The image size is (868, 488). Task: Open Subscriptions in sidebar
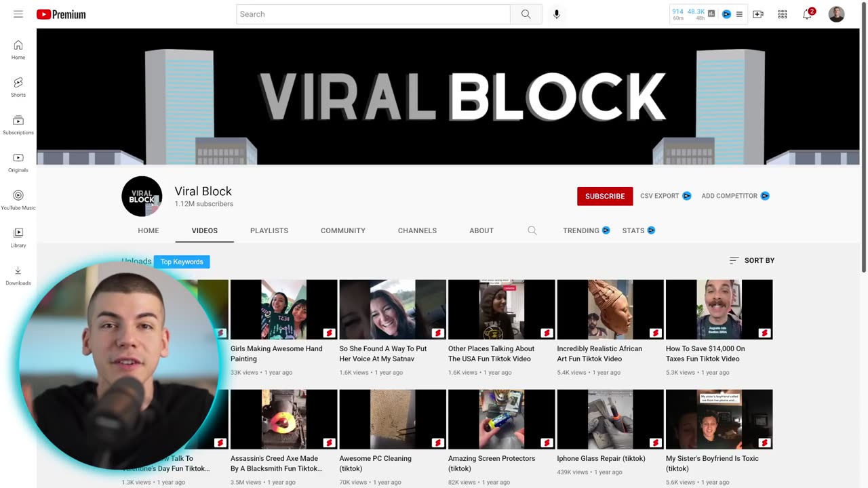pos(18,125)
